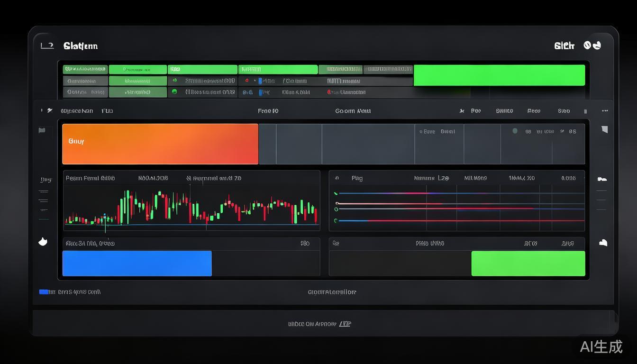Open the three-dots overflow menu in toolbar

(x=605, y=111)
